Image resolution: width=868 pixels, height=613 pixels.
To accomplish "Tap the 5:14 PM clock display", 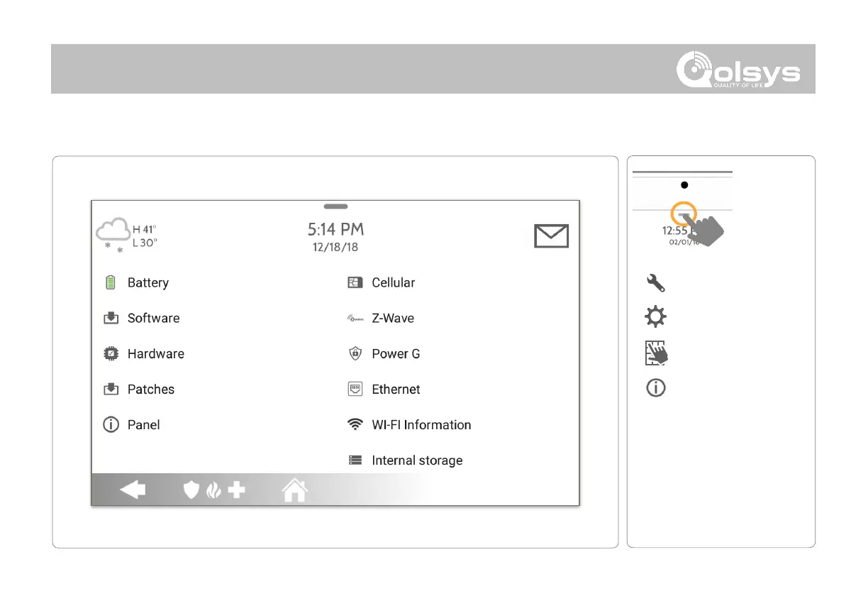I will coord(335,229).
